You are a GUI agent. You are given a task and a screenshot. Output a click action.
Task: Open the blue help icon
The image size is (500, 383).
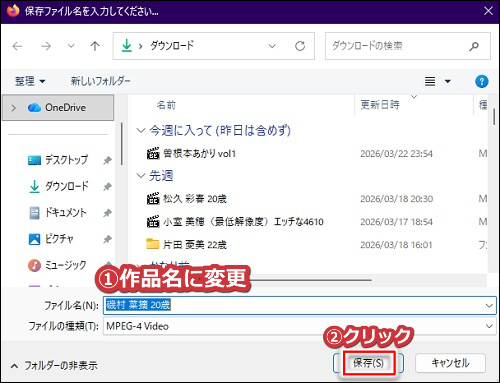click(x=482, y=81)
